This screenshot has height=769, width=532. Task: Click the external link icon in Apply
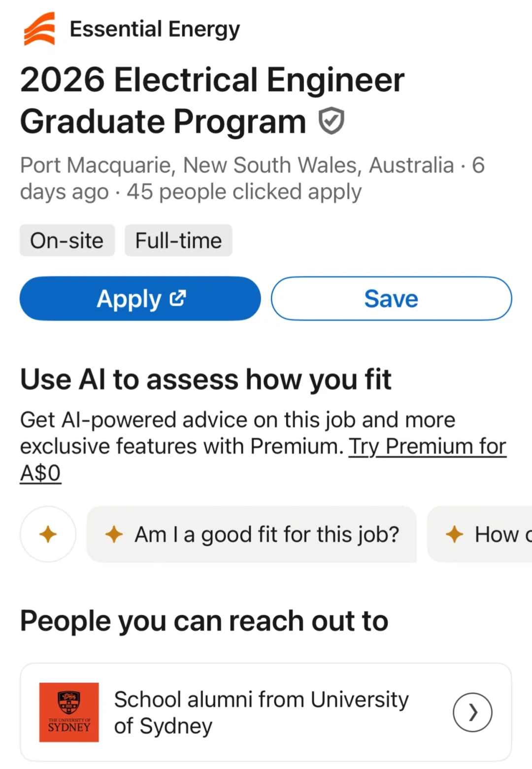point(178,298)
